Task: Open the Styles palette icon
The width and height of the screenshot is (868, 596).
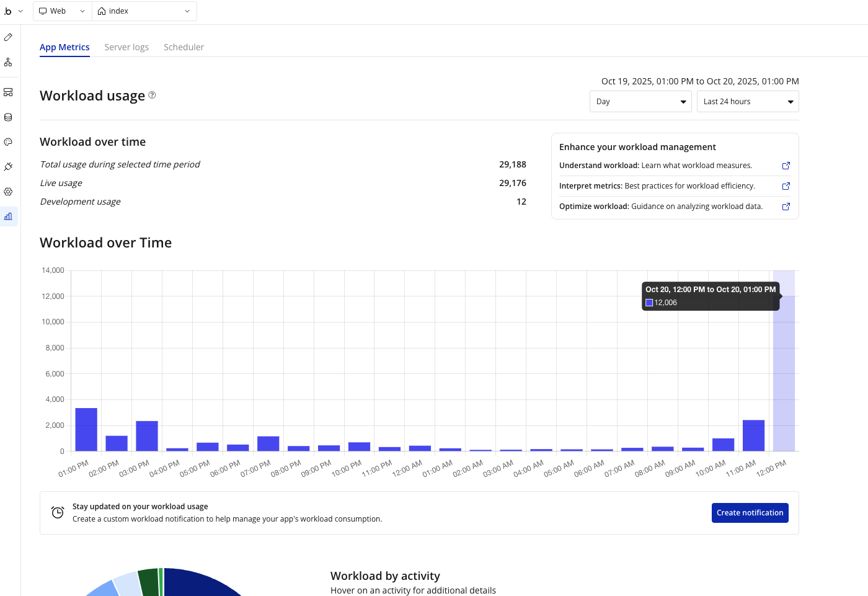Action: tap(8, 142)
